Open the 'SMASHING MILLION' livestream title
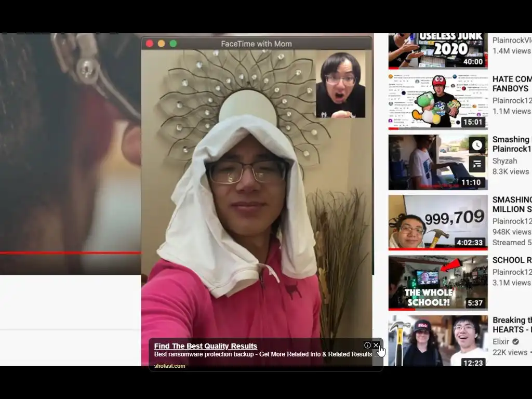This screenshot has height=399, width=532. point(512,204)
